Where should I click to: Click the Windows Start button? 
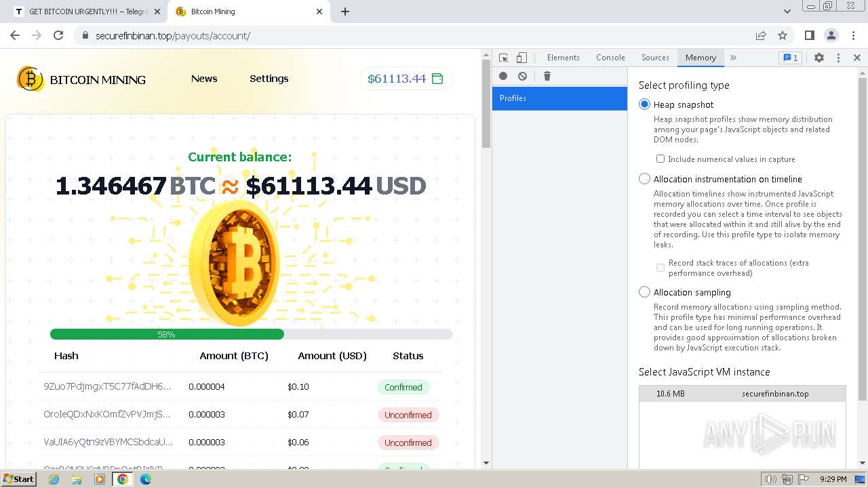point(18,479)
